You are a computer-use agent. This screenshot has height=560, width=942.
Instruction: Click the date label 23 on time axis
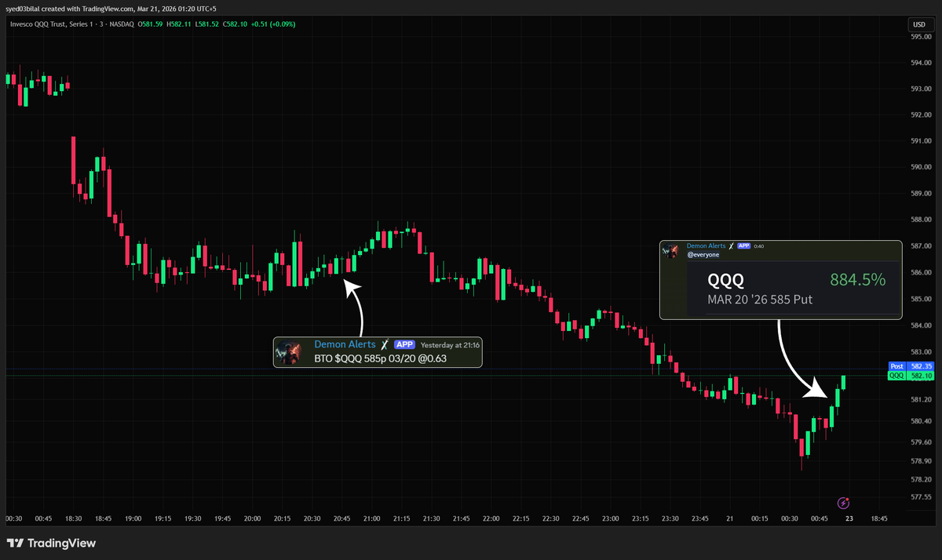coord(849,518)
